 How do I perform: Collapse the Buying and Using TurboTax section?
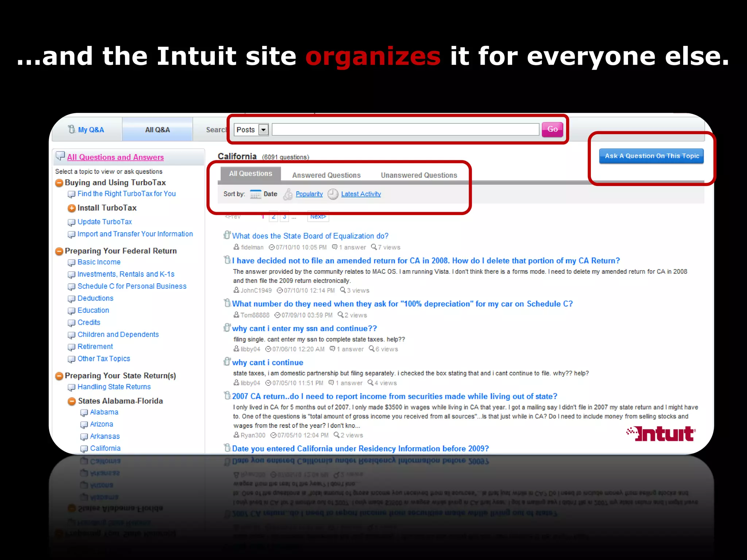[x=59, y=183]
